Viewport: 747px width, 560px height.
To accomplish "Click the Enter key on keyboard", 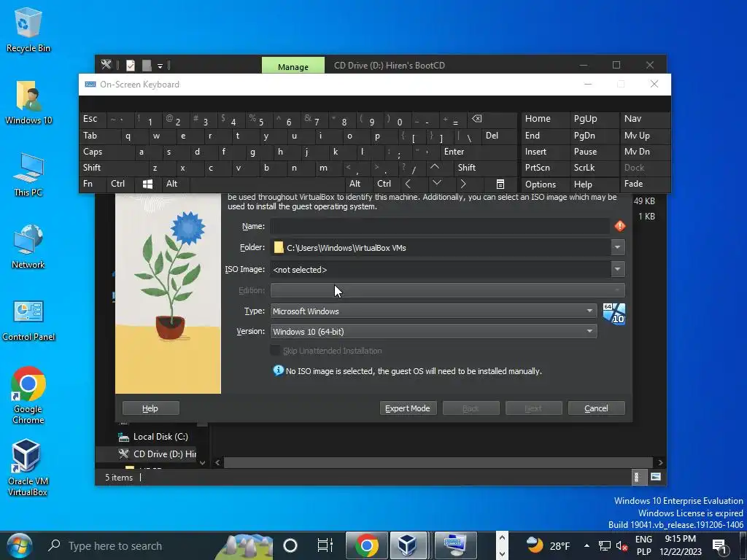I will click(478, 152).
